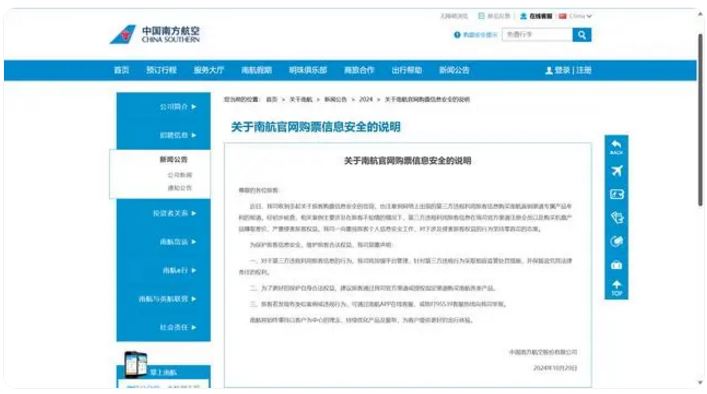The image size is (707, 394).
Task: Click the company signature above the date
Action: tap(543, 352)
